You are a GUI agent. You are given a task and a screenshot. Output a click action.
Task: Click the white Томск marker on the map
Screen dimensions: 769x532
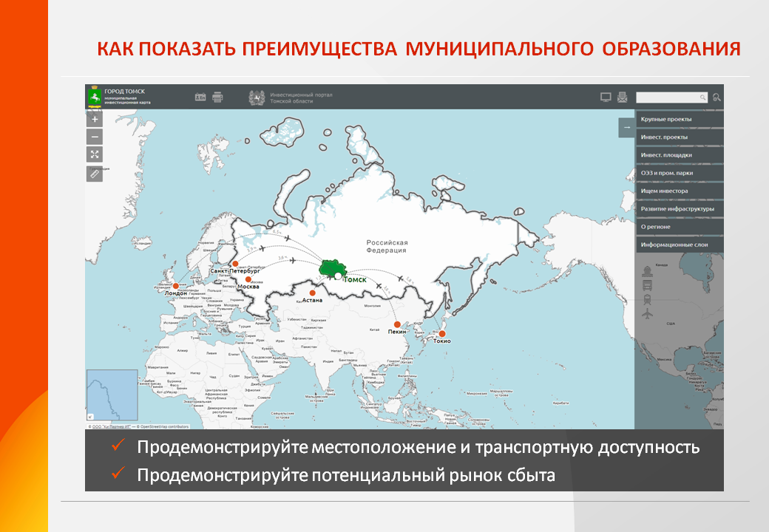coord(338,276)
